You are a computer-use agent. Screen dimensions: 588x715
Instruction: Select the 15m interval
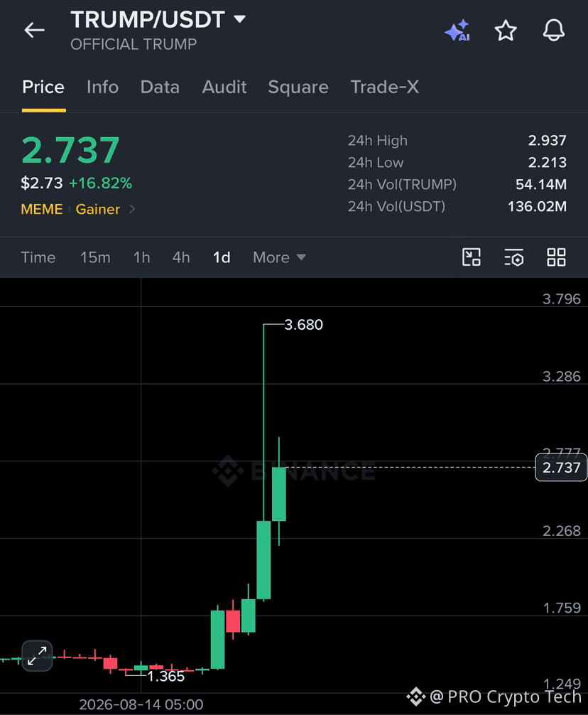pyautogui.click(x=95, y=257)
